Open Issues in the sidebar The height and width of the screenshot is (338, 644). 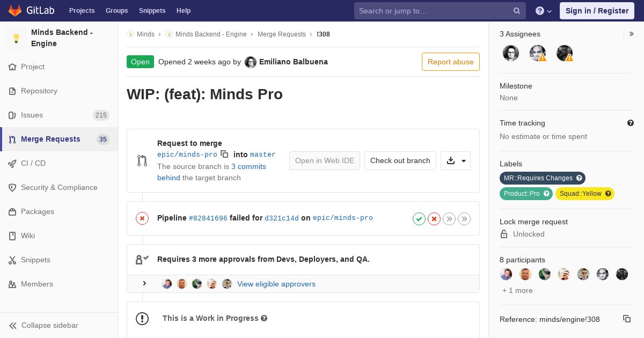(x=59, y=115)
